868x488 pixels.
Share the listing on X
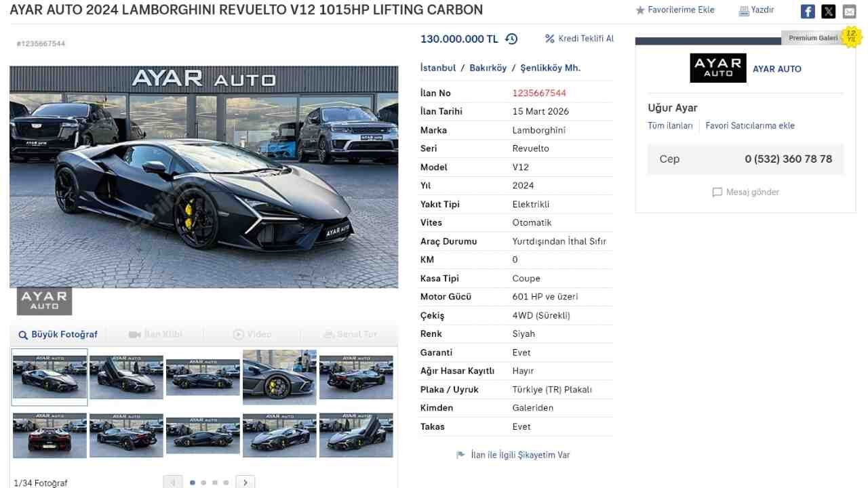pyautogui.click(x=829, y=12)
